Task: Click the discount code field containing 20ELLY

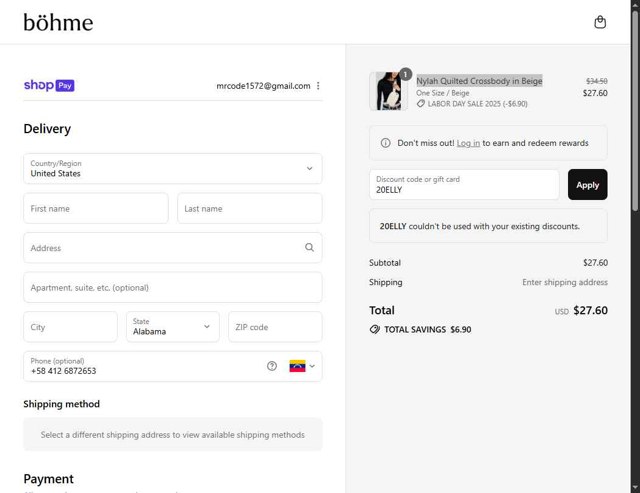Action: [x=464, y=185]
